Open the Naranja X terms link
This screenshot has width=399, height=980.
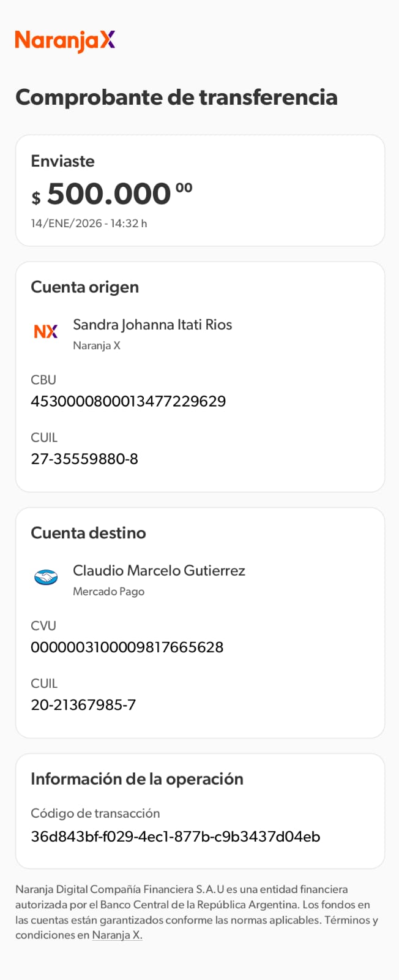click(117, 935)
